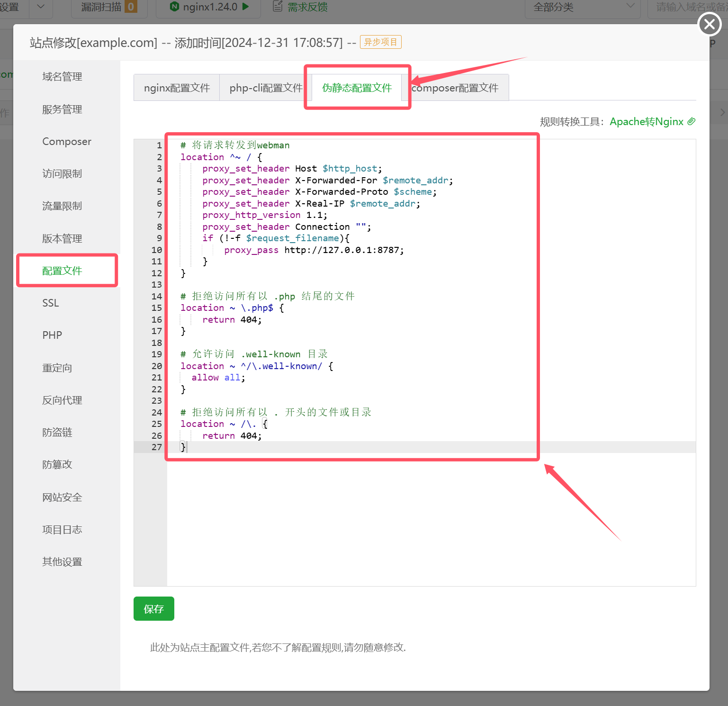Switch to the php-cli配置文件 tab
Viewport: 728px width, 706px height.
tap(266, 88)
